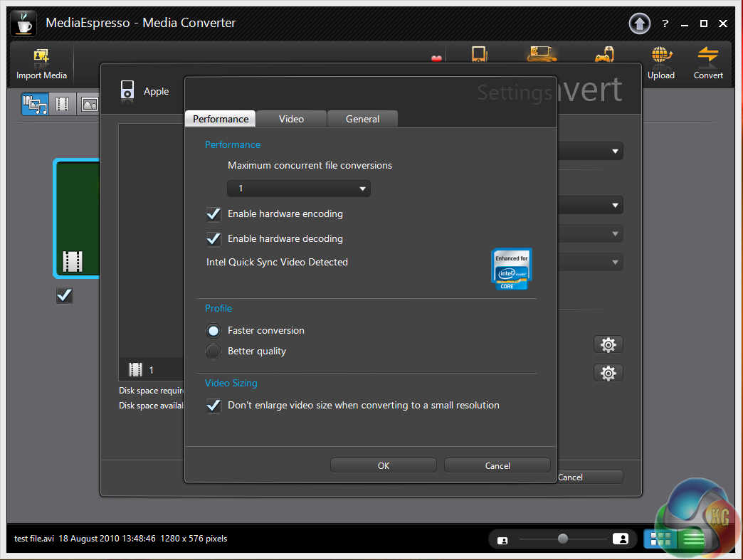The width and height of the screenshot is (743, 560).
Task: Expand the top dropdown behind Settings dialog
Action: pyautogui.click(x=613, y=152)
